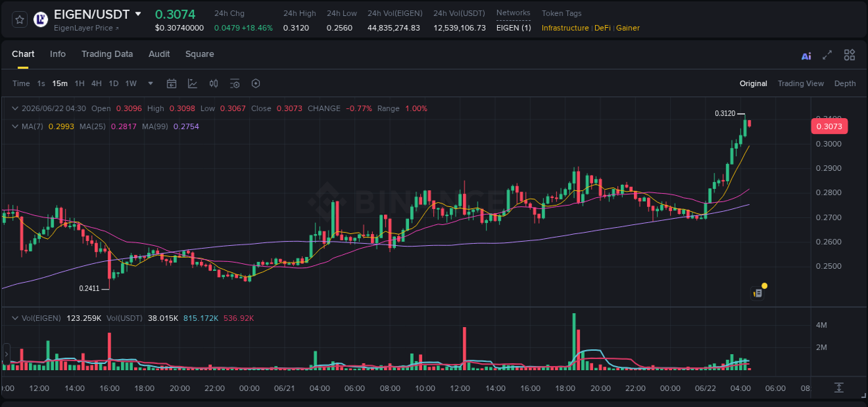The width and height of the screenshot is (868, 407).
Task: Open the Square tab
Action: point(199,54)
